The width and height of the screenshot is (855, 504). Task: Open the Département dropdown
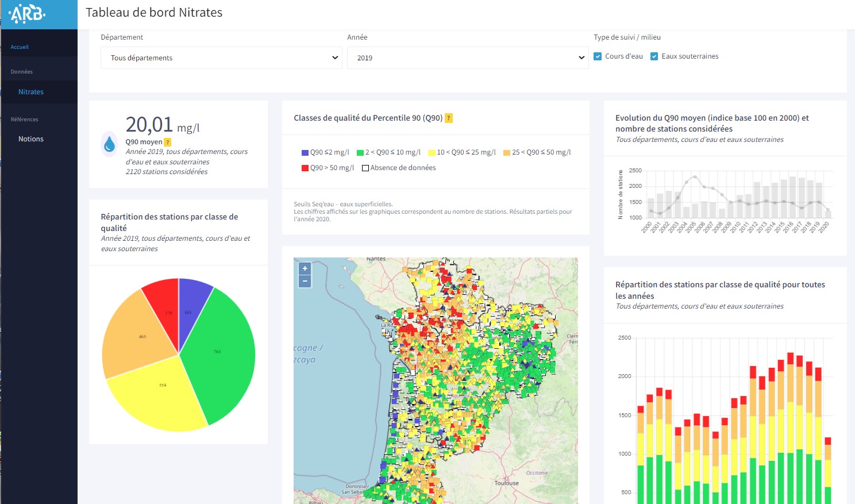click(x=221, y=58)
